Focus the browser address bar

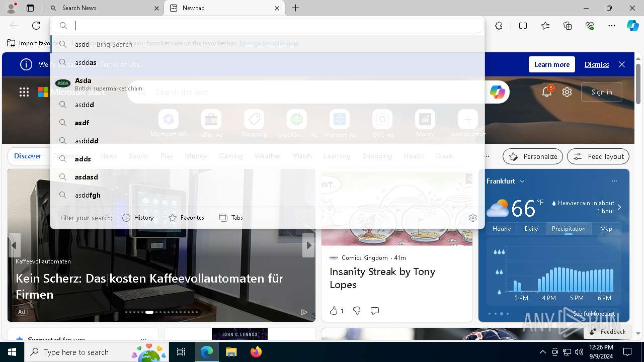point(268,26)
